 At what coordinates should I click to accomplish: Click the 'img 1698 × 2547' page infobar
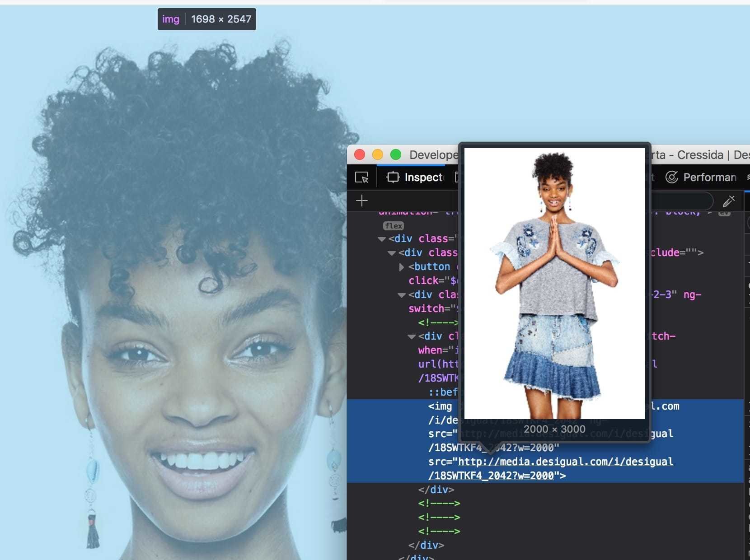(x=207, y=19)
